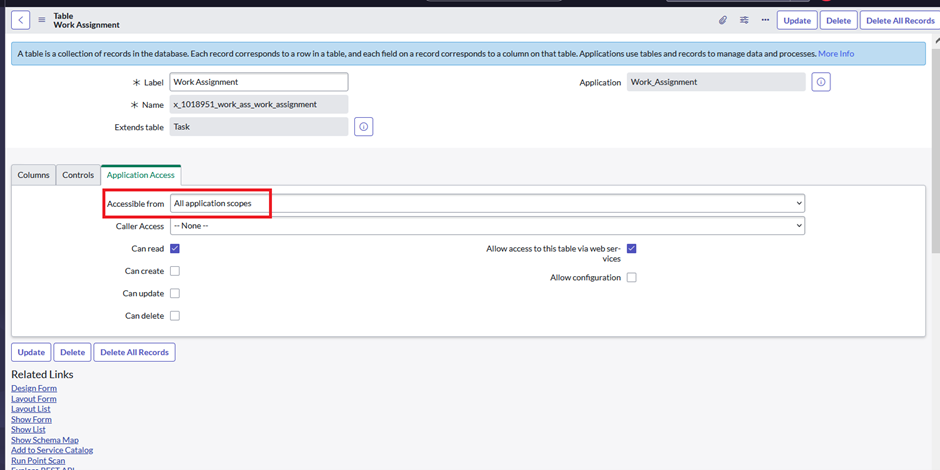Open the more options ellipsis icon
This screenshot has height=470, width=940.
[x=765, y=20]
